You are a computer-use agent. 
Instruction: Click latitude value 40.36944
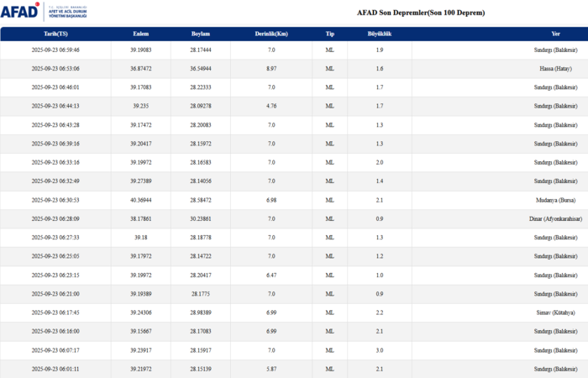point(141,200)
